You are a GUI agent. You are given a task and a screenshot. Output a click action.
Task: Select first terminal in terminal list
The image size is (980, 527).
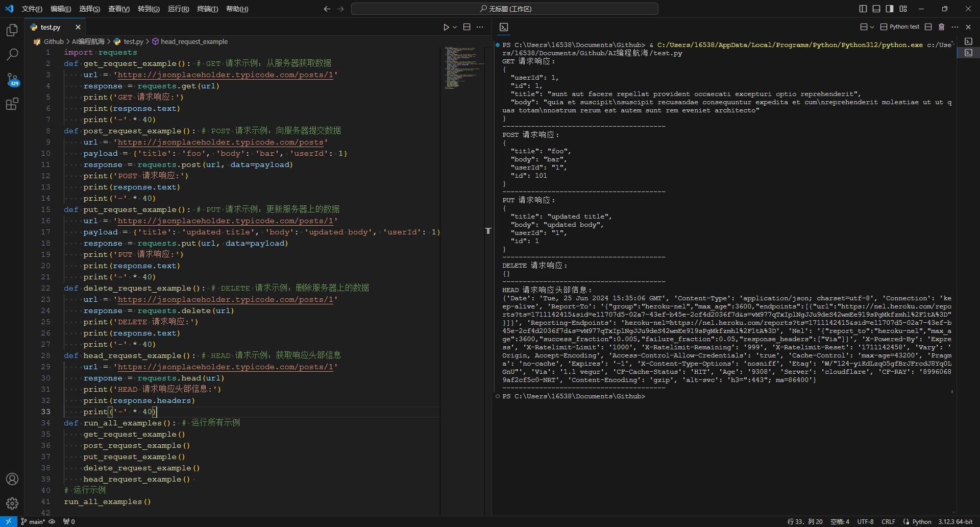pos(968,41)
